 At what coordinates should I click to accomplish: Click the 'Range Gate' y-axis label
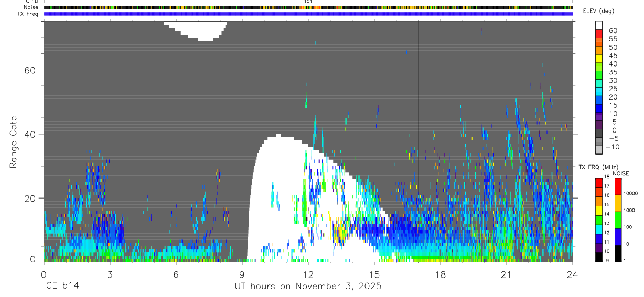(14, 142)
